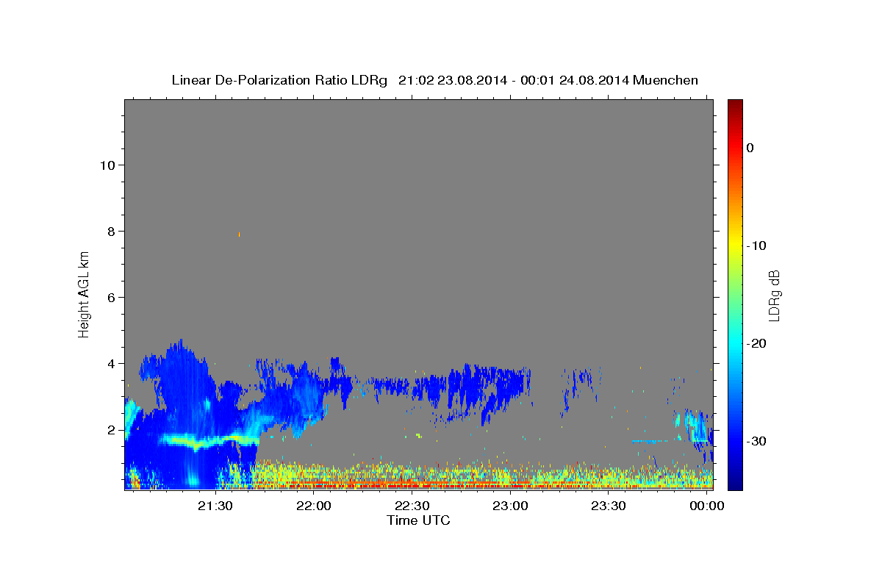Screen dimensions: 882x588
Task: Click the 00:00 time tick label
Action: 708,506
